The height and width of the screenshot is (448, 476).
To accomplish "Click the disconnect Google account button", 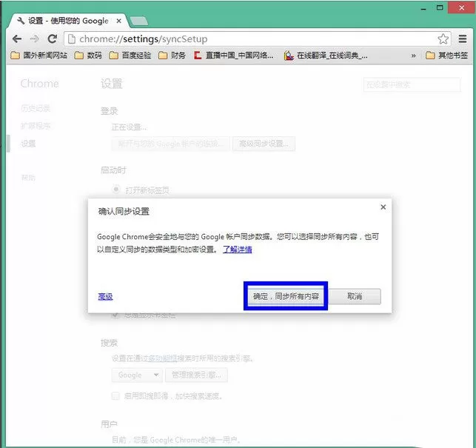I will [171, 144].
